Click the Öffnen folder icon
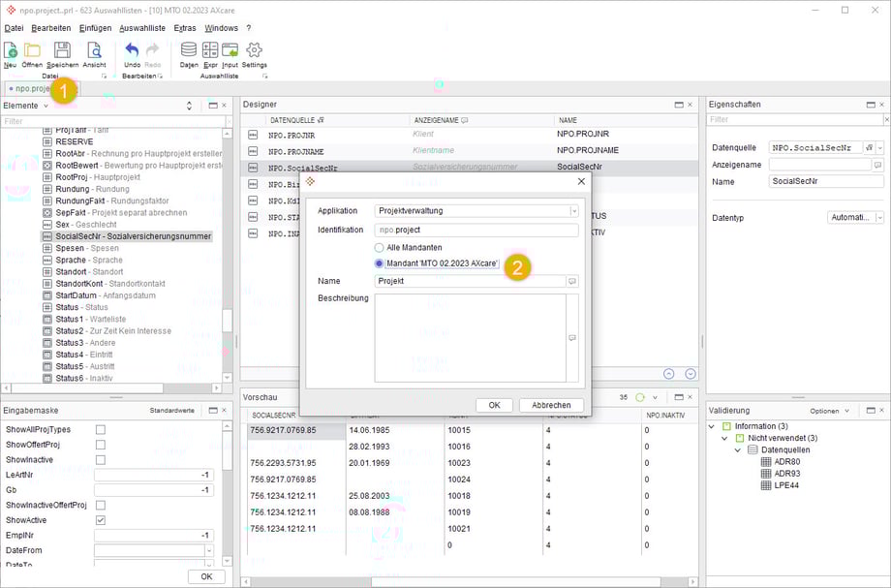The width and height of the screenshot is (891, 588). [x=32, y=50]
